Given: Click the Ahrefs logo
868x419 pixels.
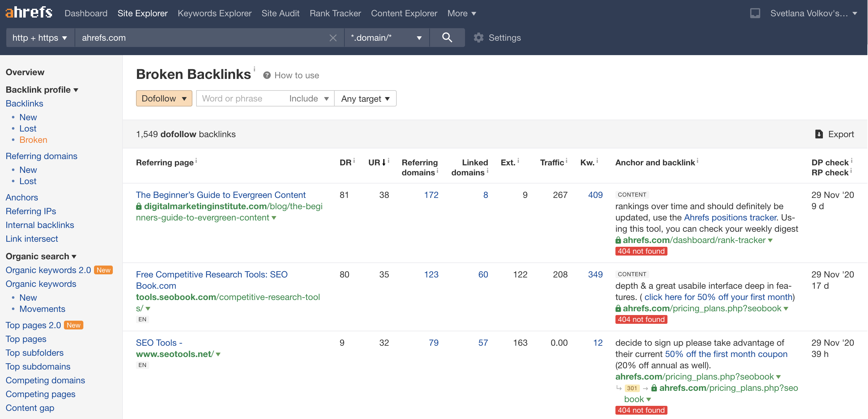Looking at the screenshot, I should pos(29,13).
